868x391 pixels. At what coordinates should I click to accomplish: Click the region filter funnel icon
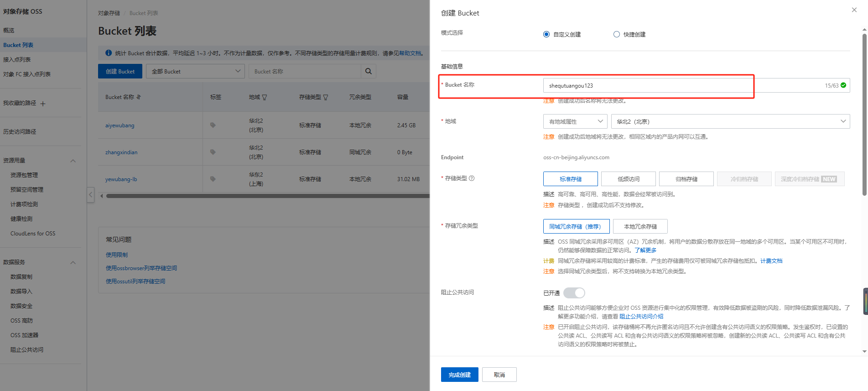click(265, 97)
